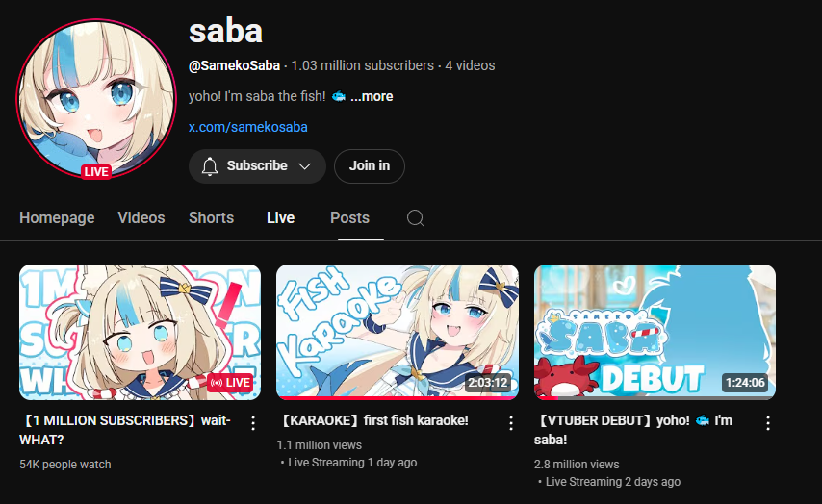Open options menu for 1 MILLION SUBSCRIBERS video
The width and height of the screenshot is (822, 504).
253,423
